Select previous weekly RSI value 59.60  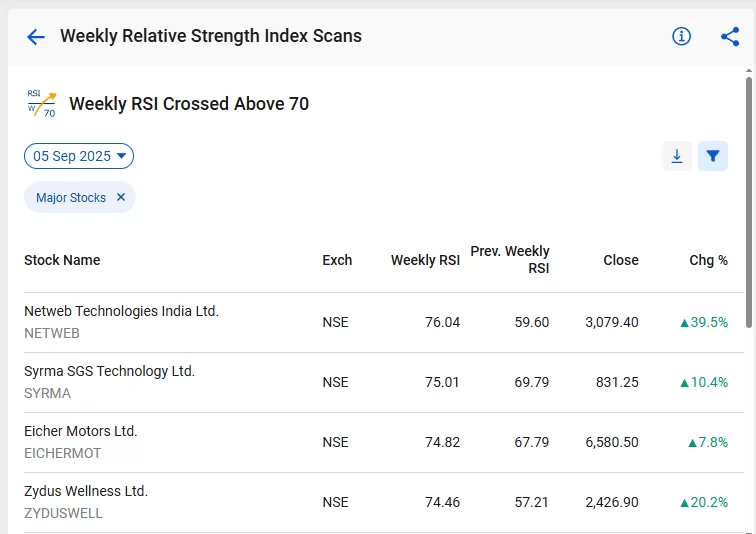(x=532, y=322)
